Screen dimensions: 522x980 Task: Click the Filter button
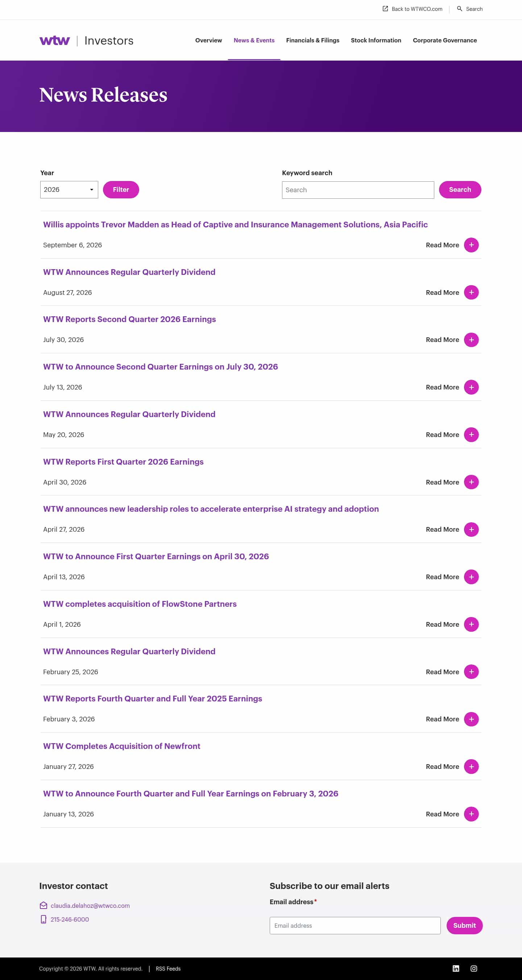click(121, 189)
